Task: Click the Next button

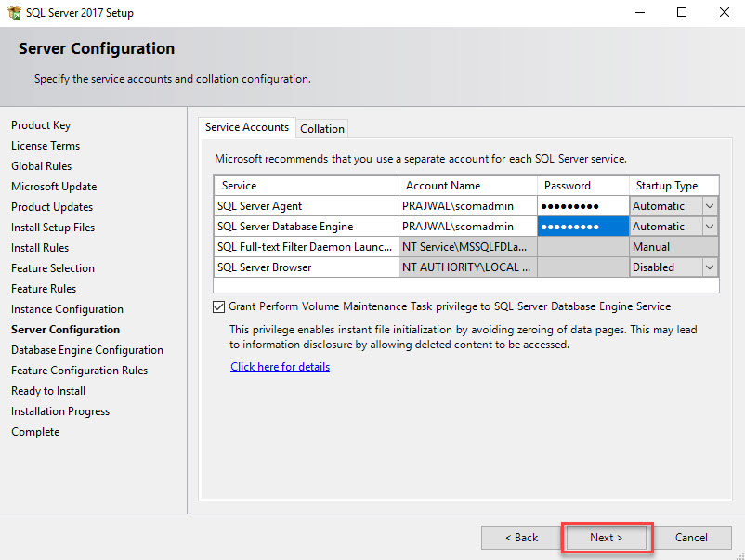Action: click(607, 537)
